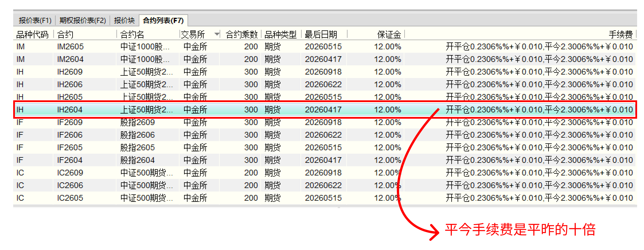644x250 pixels.
Task: Select the IM2605 contract row
Action: 70,47
